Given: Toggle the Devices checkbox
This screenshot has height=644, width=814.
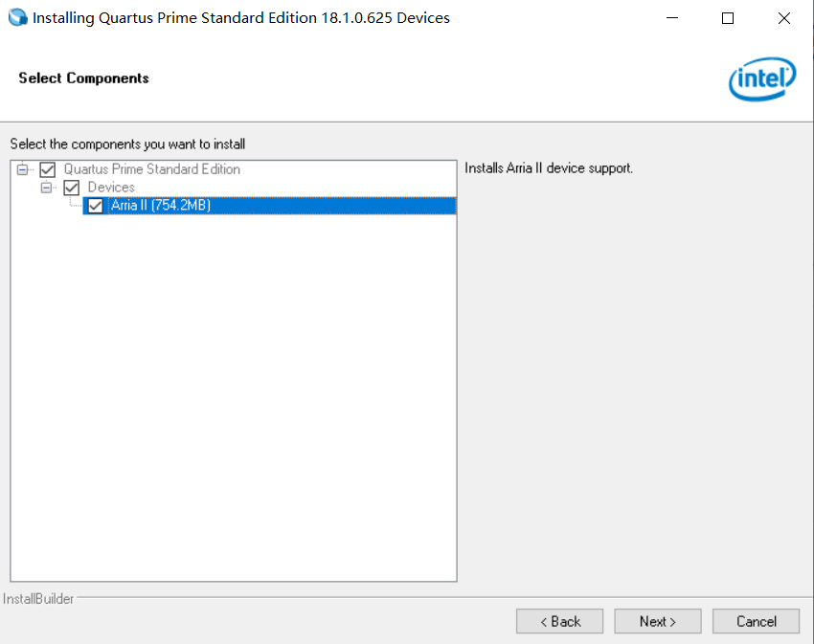Looking at the screenshot, I should tap(71, 188).
